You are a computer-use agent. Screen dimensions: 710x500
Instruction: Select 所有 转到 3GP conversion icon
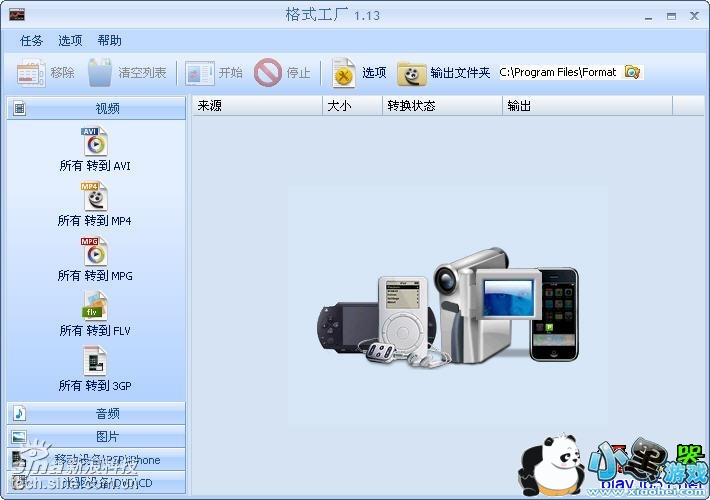point(95,361)
